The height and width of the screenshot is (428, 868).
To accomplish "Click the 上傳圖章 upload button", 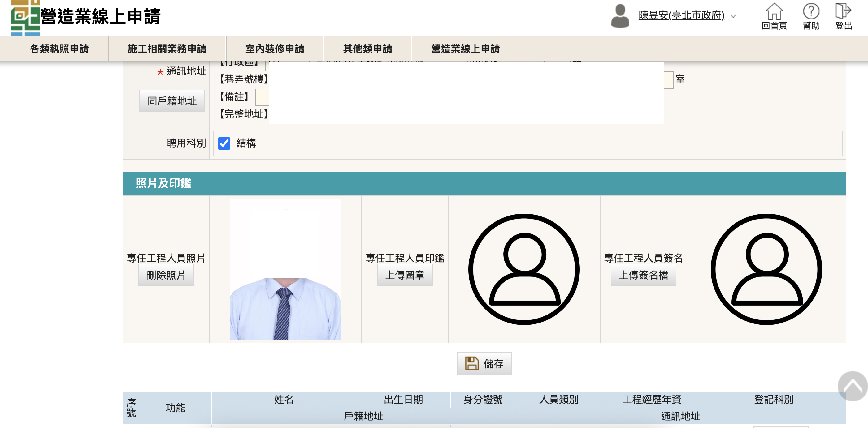I will (404, 275).
